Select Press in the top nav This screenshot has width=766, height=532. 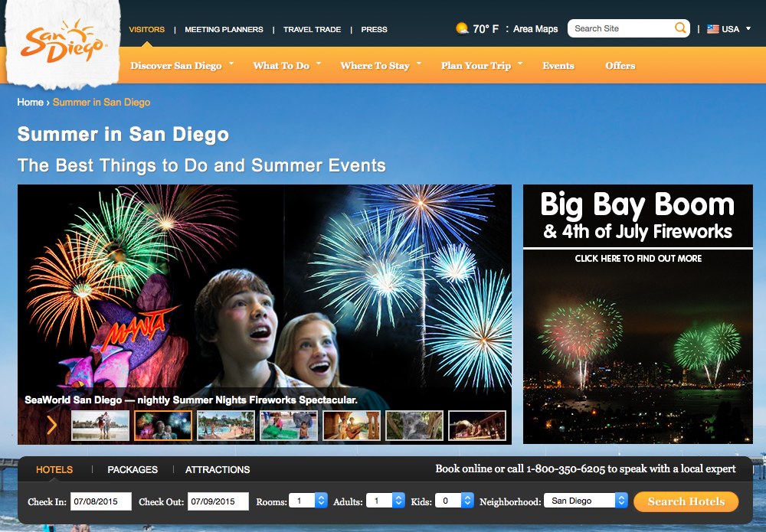click(375, 29)
